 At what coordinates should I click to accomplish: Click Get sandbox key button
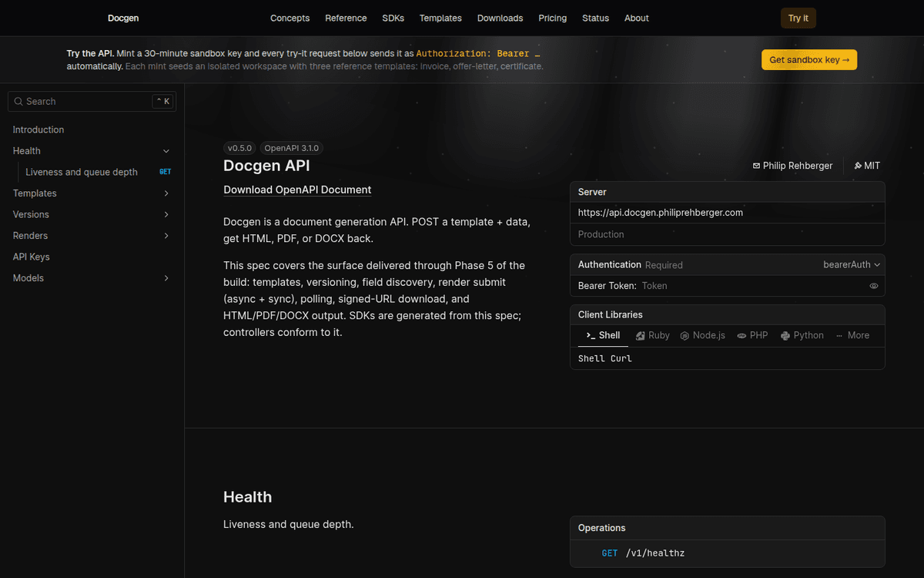point(809,59)
